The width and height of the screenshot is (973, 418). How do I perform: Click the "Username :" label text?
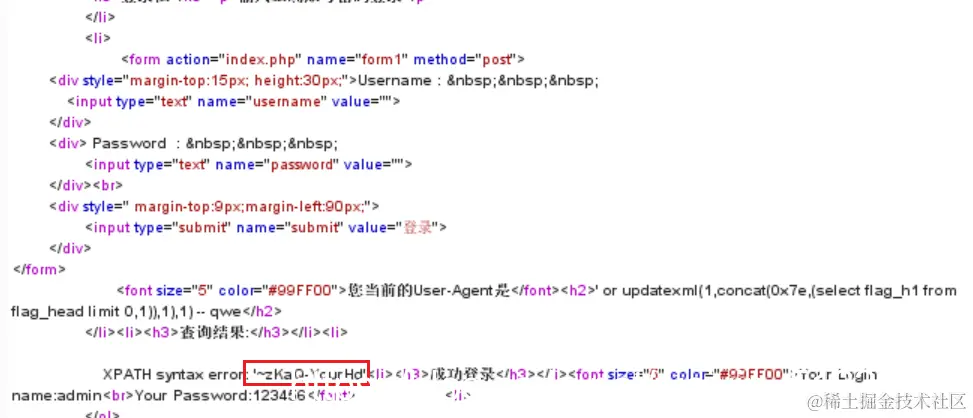[x=398, y=81]
